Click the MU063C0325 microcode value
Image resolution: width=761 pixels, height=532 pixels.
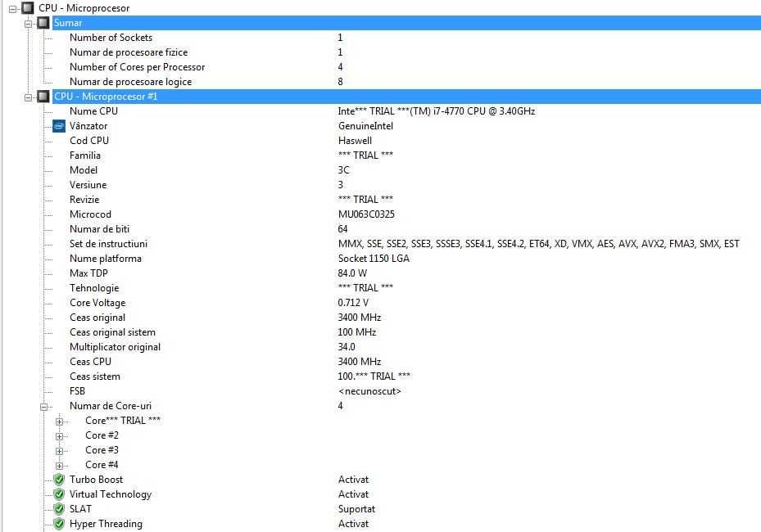[366, 214]
